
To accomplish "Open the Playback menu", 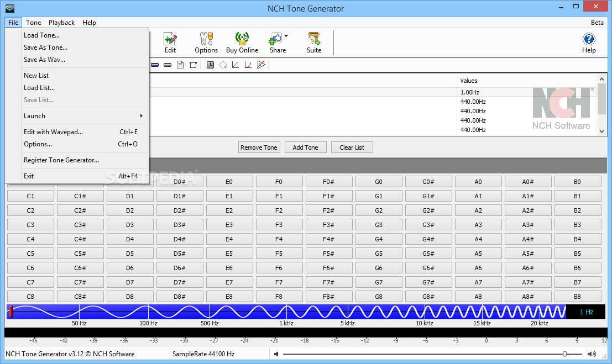I will coord(62,23).
